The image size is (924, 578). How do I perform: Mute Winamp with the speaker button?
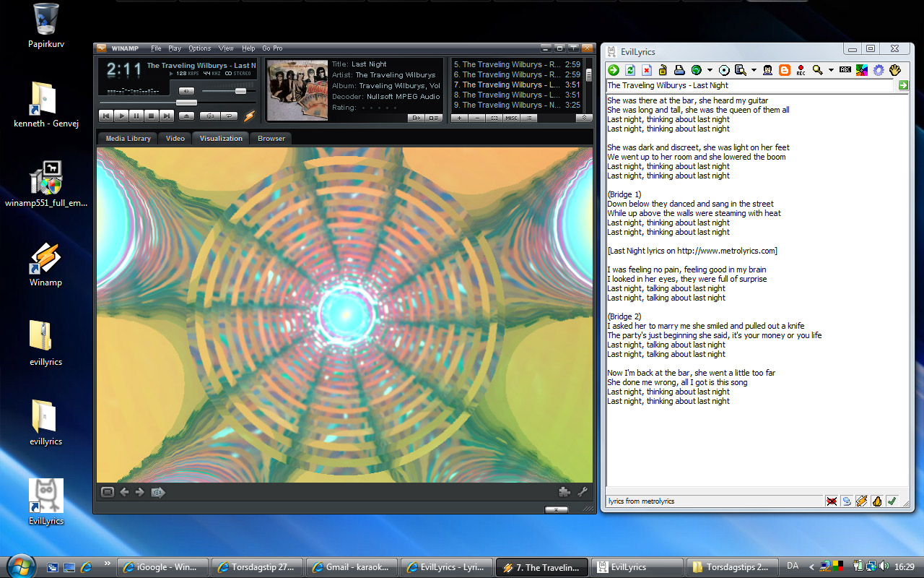186,91
